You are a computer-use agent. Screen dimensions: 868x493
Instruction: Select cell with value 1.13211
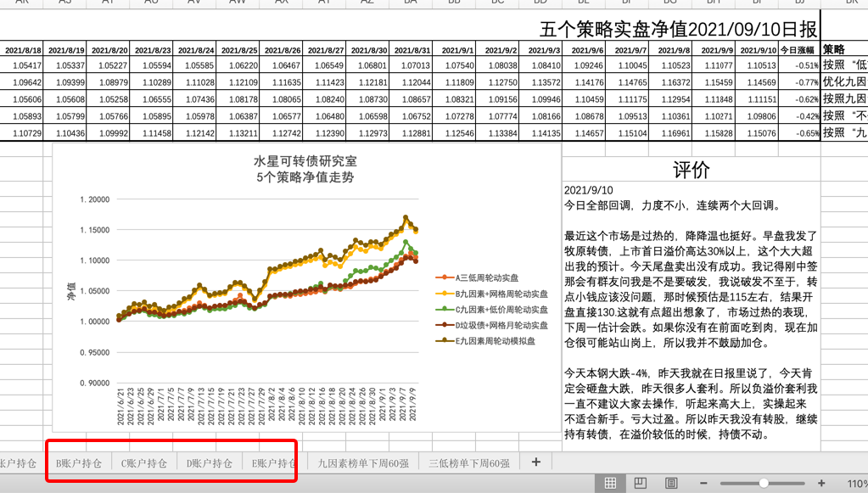coord(238,133)
